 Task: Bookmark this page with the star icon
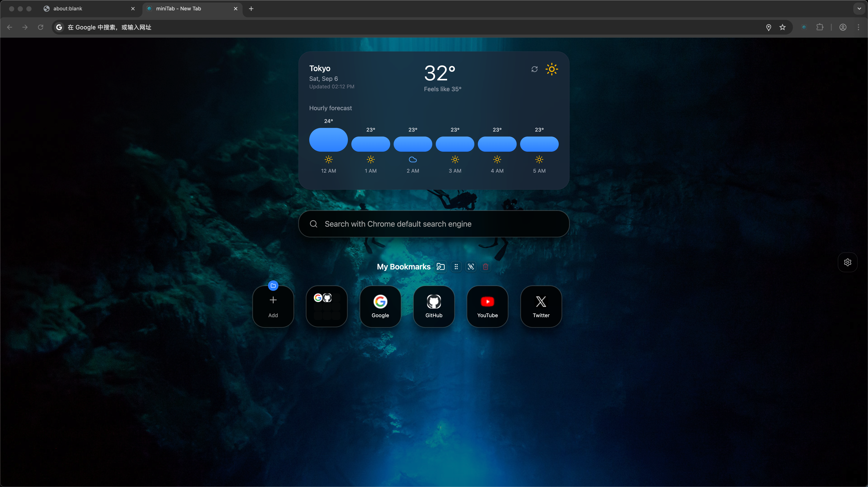tap(782, 27)
